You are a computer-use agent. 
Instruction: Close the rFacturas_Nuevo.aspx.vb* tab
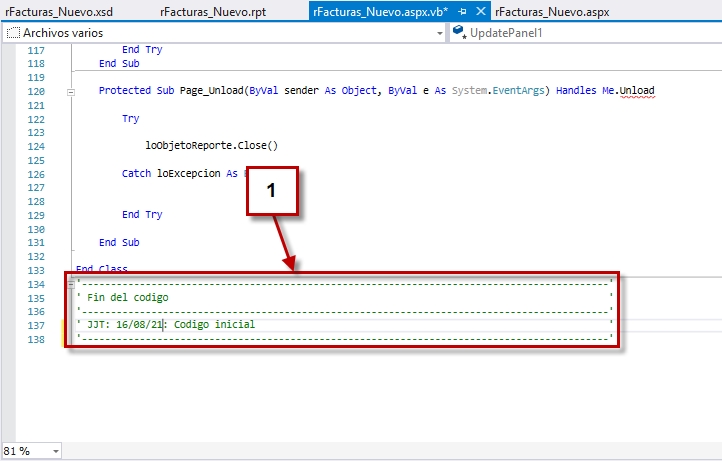pos(481,12)
